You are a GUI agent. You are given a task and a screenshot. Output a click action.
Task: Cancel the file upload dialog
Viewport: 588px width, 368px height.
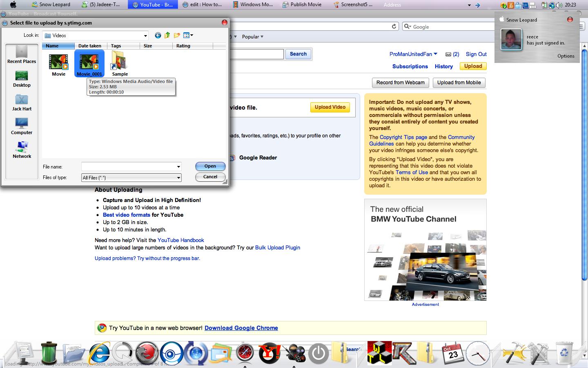click(210, 177)
